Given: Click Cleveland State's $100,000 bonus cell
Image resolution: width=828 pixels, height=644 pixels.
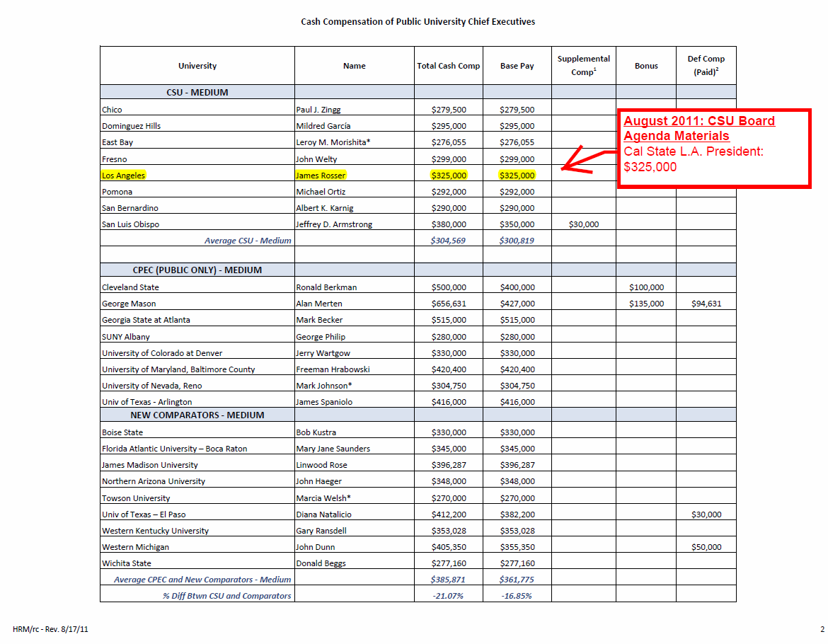Looking at the screenshot, I should [x=645, y=287].
